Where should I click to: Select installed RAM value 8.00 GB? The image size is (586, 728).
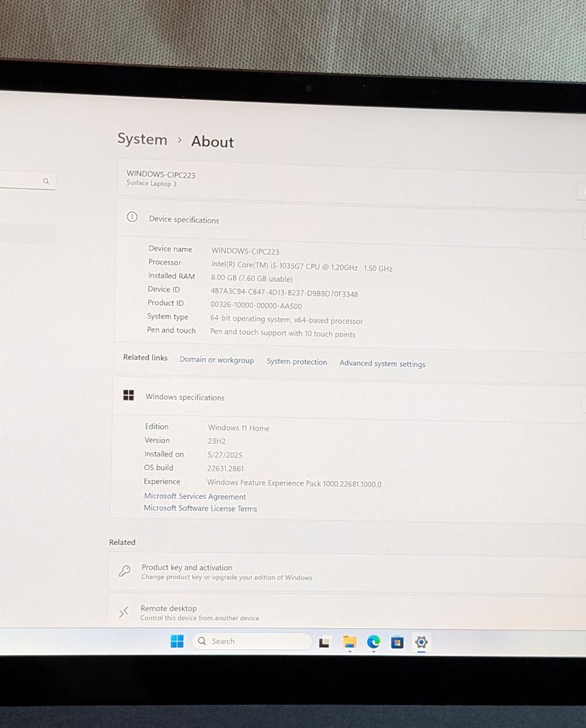tap(252, 278)
